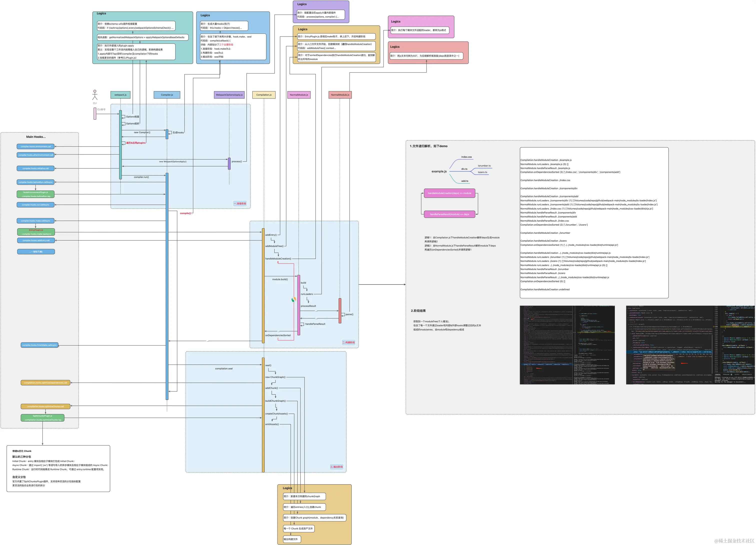Viewport: 756px width, 545px height.
Task: Click the Options检查 self-loop arrow icon
Action: [124, 117]
